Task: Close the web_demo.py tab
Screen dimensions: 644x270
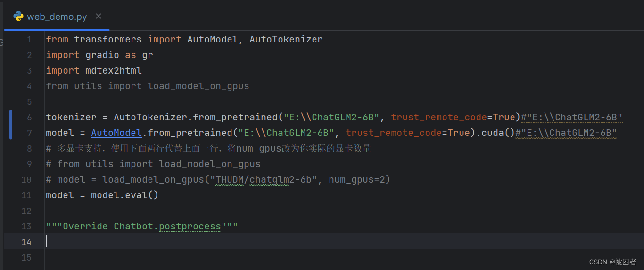Action: (x=99, y=16)
